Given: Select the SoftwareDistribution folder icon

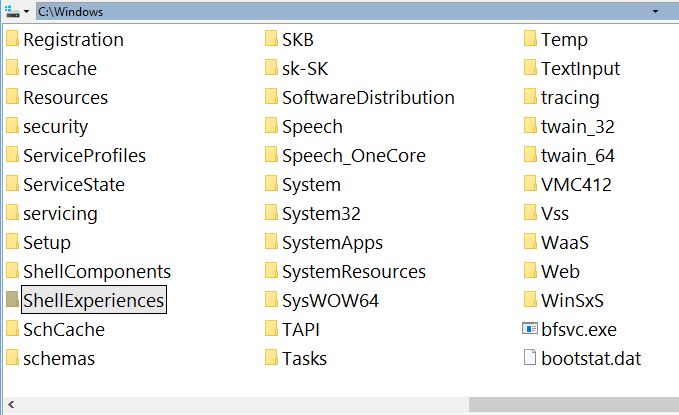Looking at the screenshot, I should [271, 97].
